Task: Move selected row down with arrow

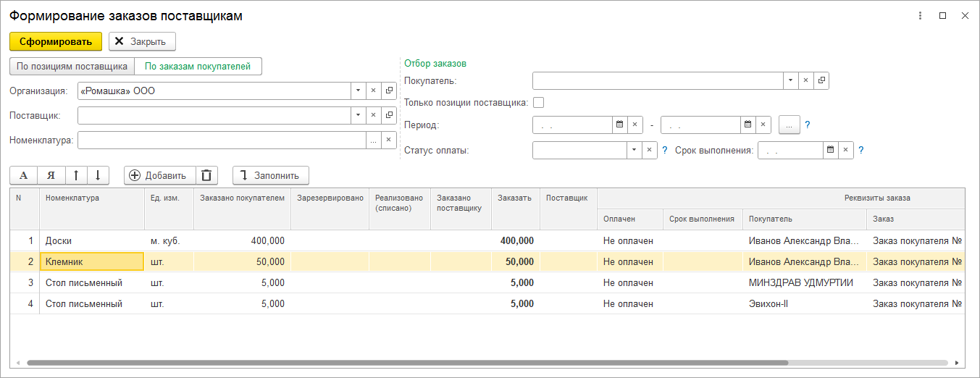Action: coord(97,175)
